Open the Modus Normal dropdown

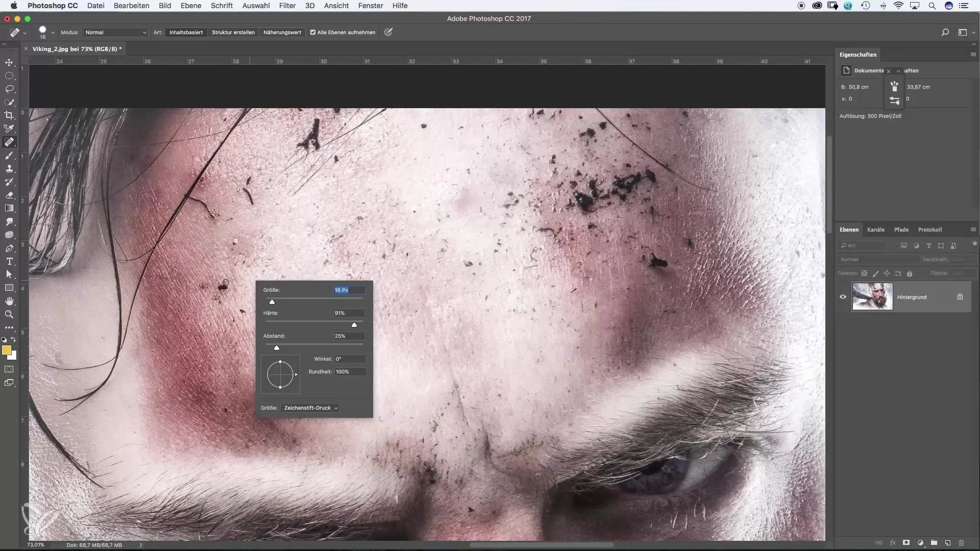tap(115, 32)
